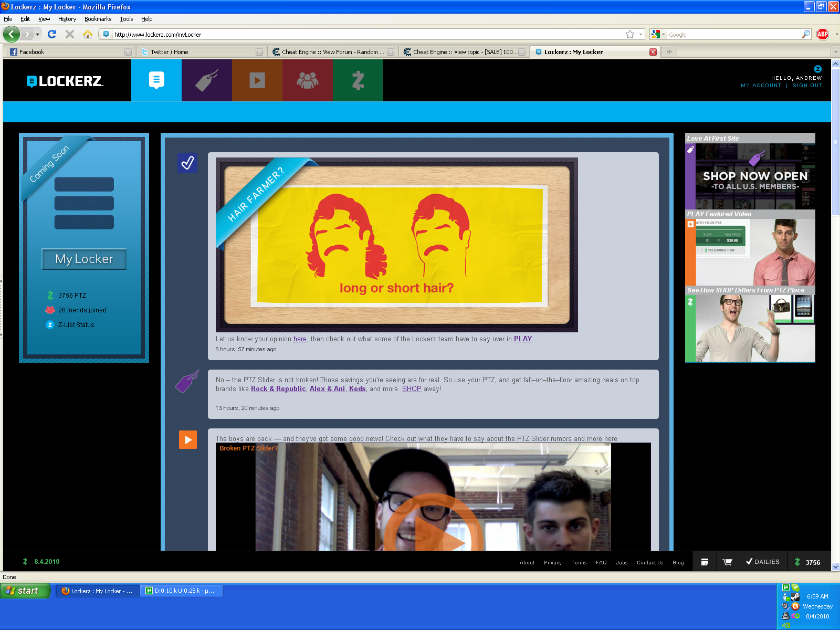Open the back history dropdown arrow
840x630 pixels.
coord(37,34)
